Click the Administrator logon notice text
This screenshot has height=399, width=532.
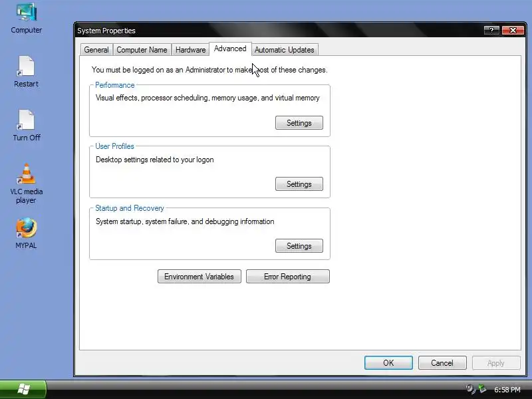209,70
